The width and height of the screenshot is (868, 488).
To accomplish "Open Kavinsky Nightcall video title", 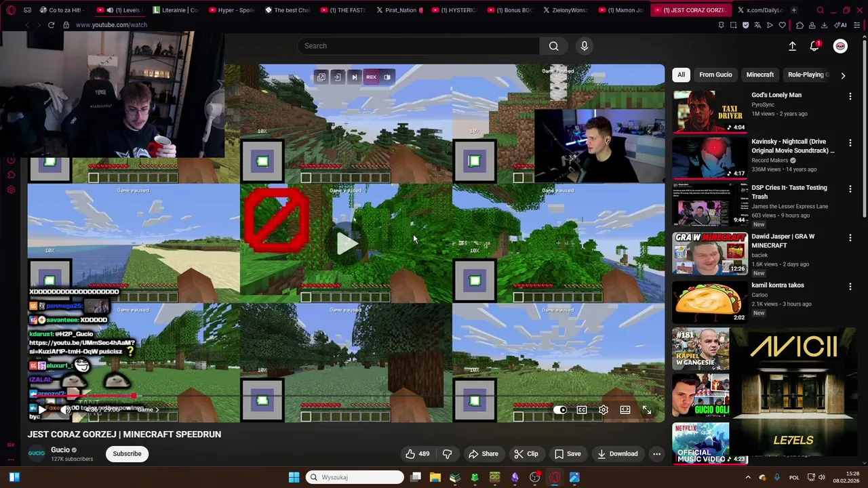I will click(793, 146).
